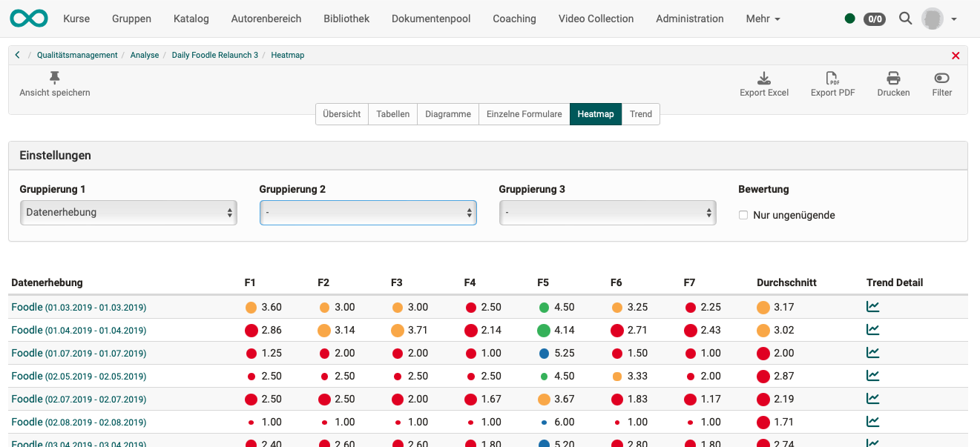
Task: Open the Drucken print icon
Action: click(893, 82)
